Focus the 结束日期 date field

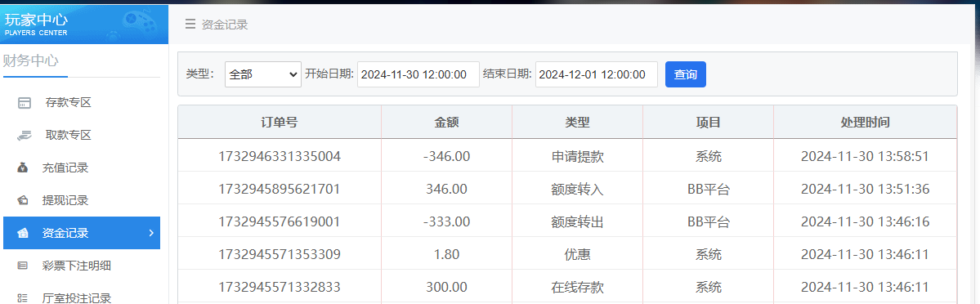tap(596, 74)
